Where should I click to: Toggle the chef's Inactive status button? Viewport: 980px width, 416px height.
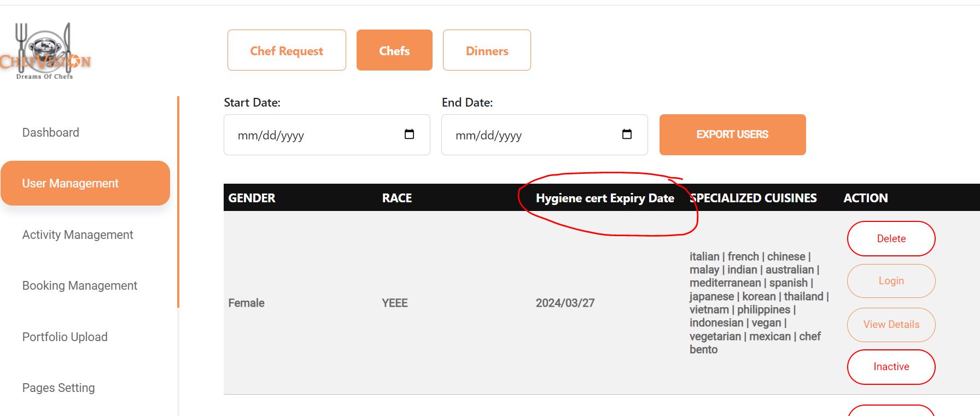tap(891, 367)
